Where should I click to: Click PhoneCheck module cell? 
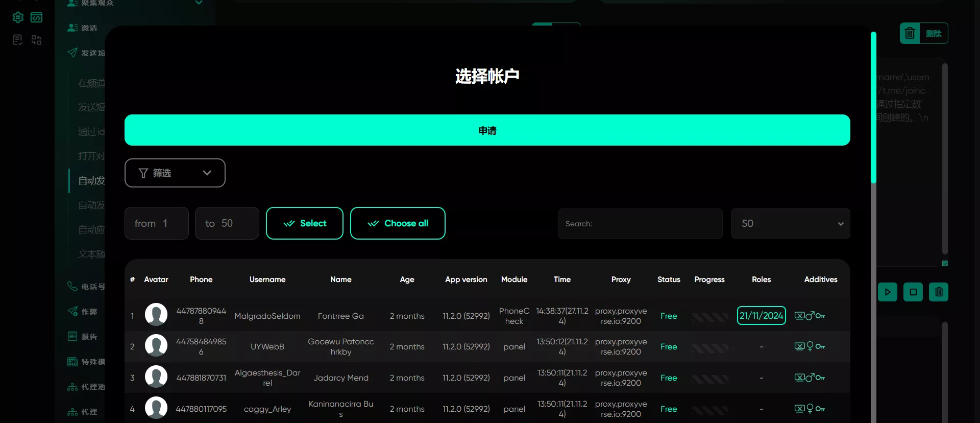click(x=514, y=316)
